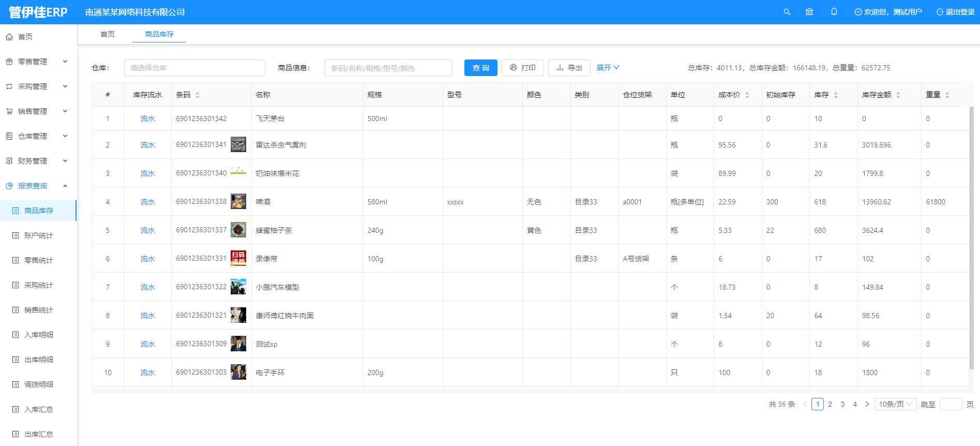The width and height of the screenshot is (980, 446).
Task: Expand filters with 展开 link
Action: click(x=608, y=68)
